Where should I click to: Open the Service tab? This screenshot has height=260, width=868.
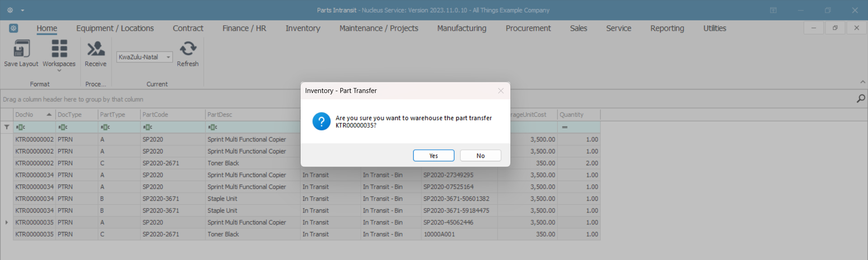[x=618, y=28]
